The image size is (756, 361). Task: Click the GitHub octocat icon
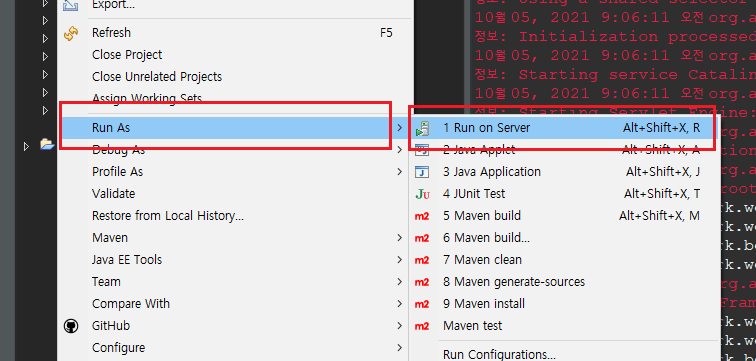[71, 326]
